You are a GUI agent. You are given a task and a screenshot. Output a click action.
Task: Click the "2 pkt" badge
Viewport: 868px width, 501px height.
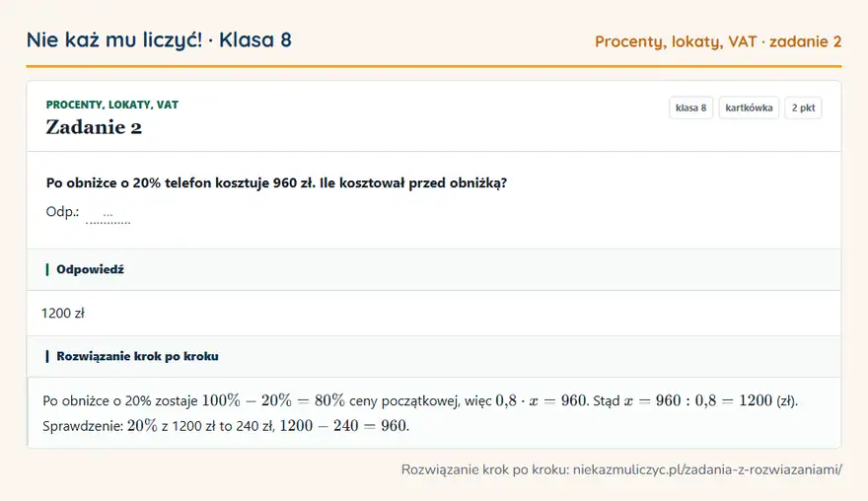[x=803, y=107]
